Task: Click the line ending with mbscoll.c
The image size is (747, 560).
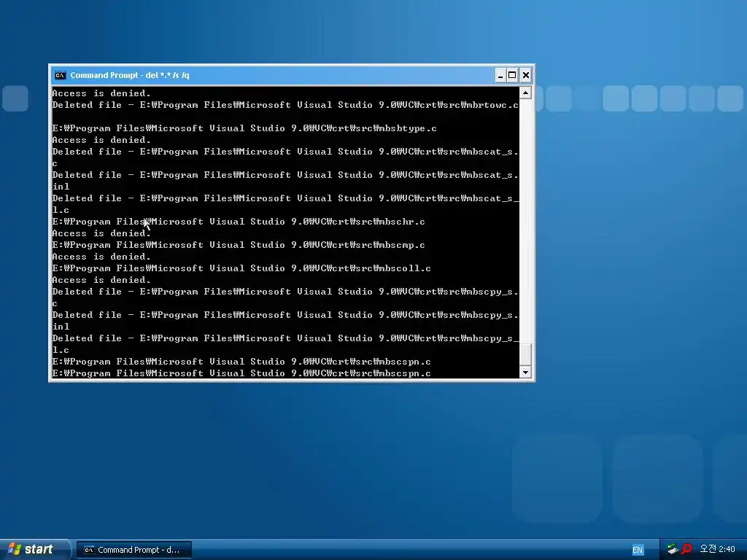Action: [x=241, y=268]
